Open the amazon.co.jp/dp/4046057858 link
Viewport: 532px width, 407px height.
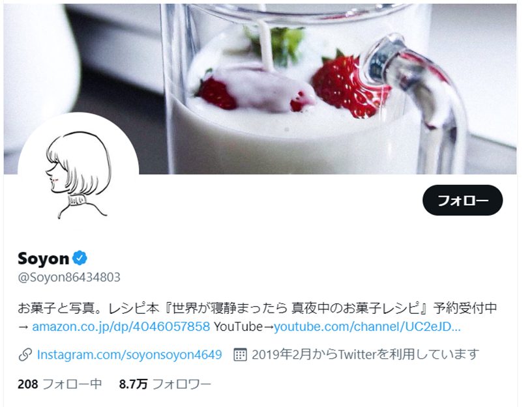tap(121, 326)
